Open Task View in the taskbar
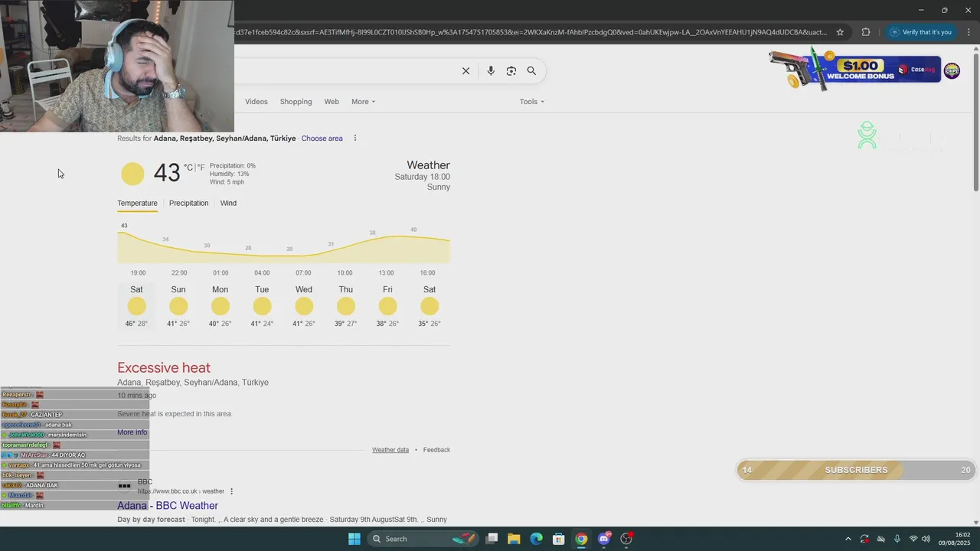The height and width of the screenshot is (551, 980). click(x=492, y=539)
